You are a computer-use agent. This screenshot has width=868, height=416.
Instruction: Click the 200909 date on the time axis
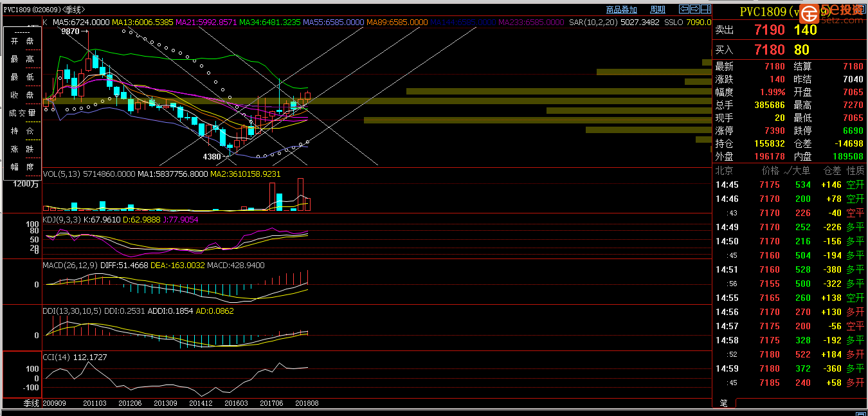click(x=54, y=403)
